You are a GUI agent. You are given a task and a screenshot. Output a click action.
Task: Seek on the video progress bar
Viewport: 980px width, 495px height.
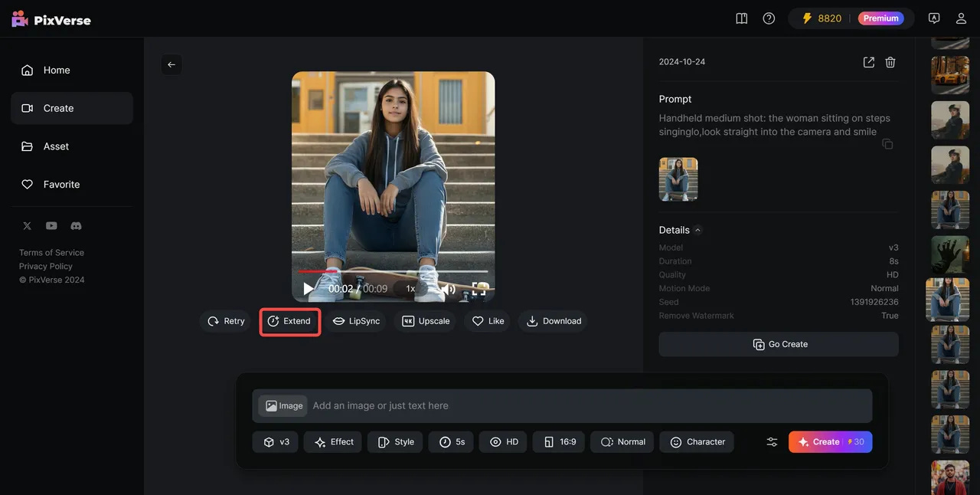click(393, 271)
